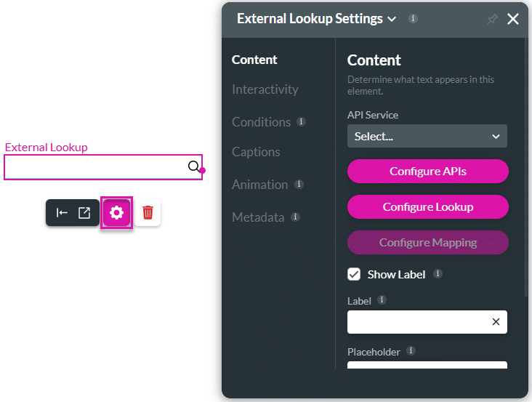Click info icon next to Placeholder

(x=411, y=351)
